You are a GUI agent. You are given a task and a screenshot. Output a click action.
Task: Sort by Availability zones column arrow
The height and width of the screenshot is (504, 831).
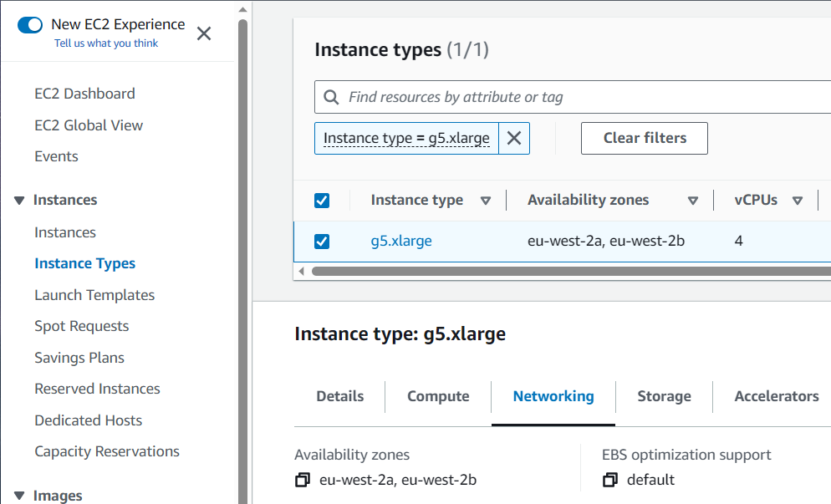click(x=693, y=201)
